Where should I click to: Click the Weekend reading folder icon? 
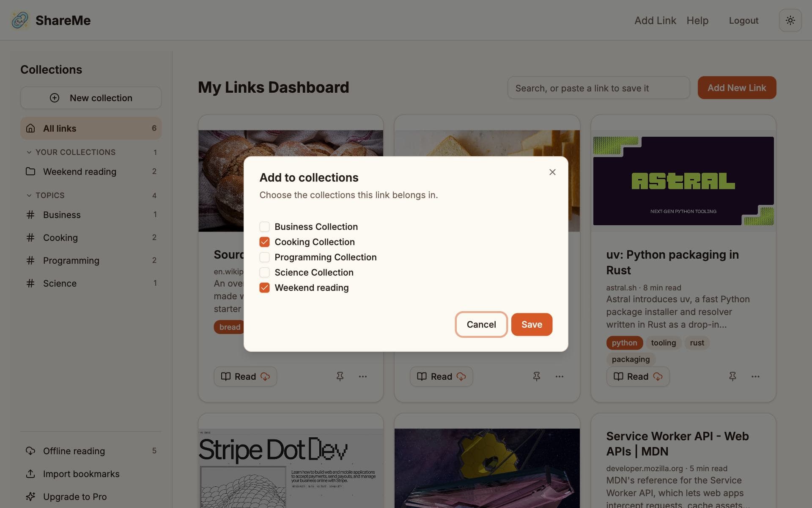(x=30, y=171)
